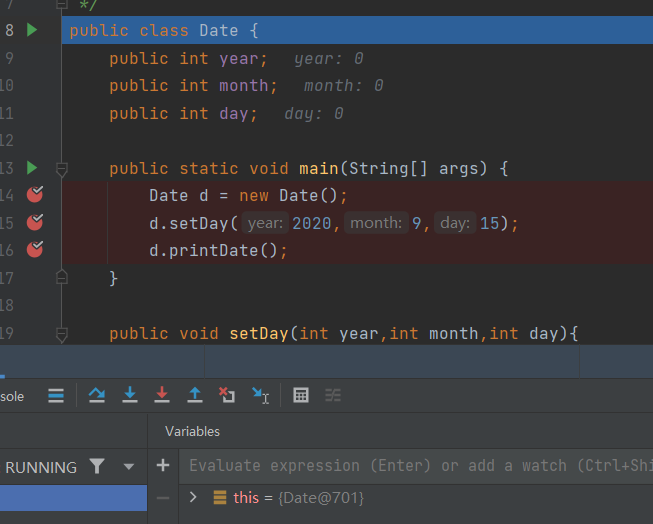
Task: Click Trace Current Stream Chain icon
Action: tap(333, 395)
